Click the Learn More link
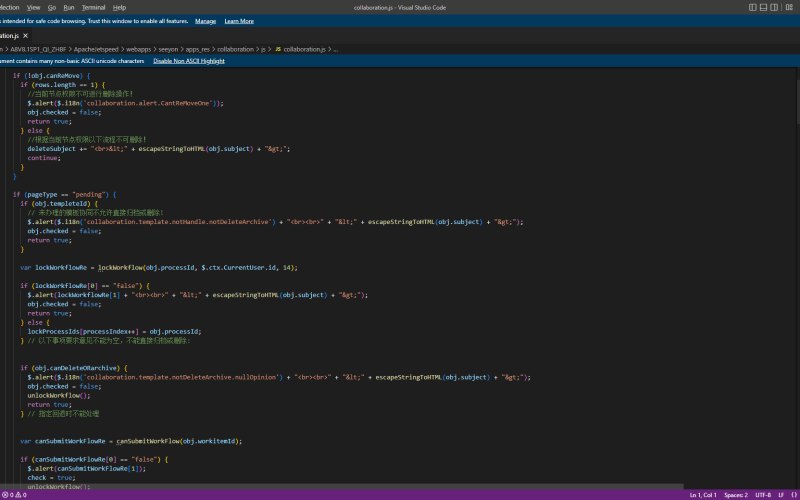The image size is (800, 500). click(239, 21)
